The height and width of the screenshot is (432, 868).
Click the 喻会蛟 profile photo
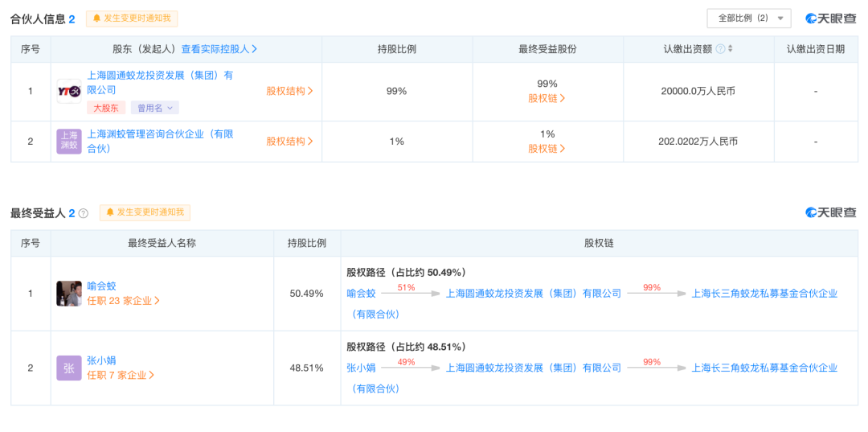pos(69,294)
